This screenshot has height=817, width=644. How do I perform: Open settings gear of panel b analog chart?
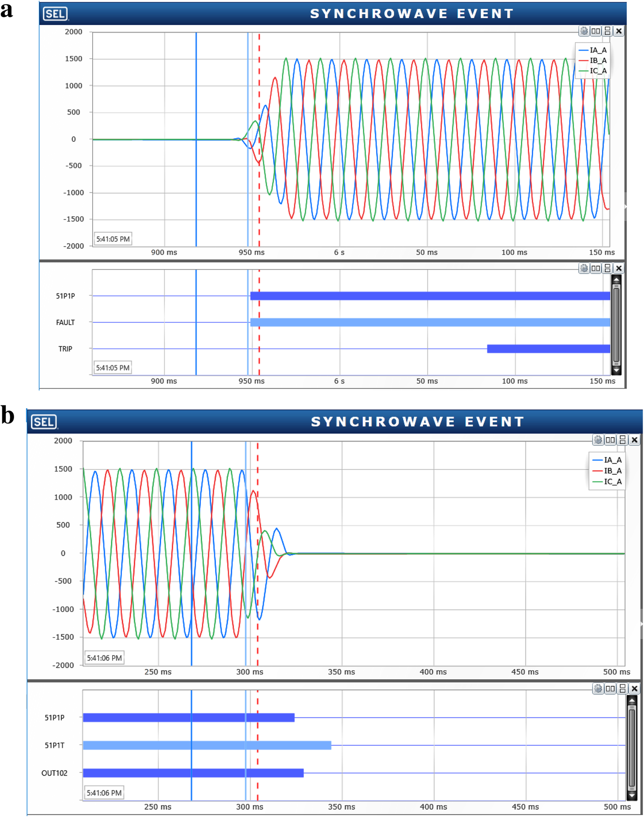(x=599, y=440)
